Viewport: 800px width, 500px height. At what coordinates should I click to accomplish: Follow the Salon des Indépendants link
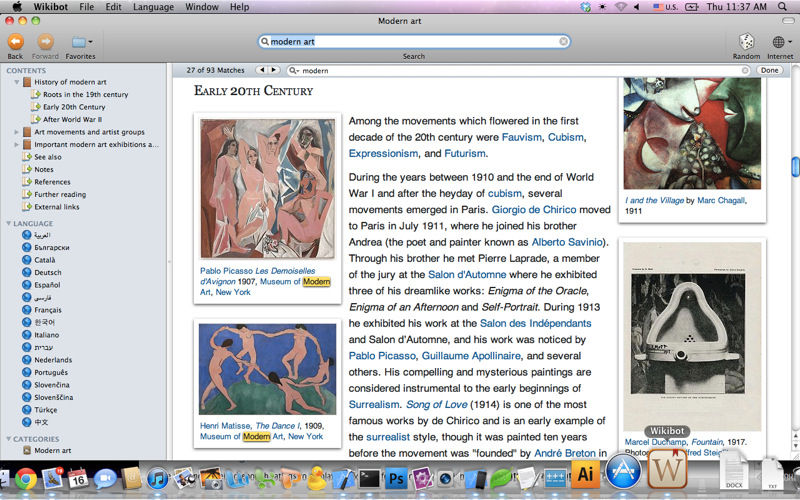(535, 323)
